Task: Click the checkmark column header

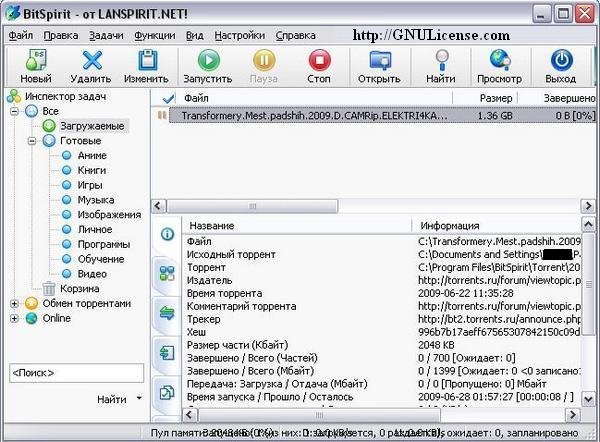Action: 168,99
